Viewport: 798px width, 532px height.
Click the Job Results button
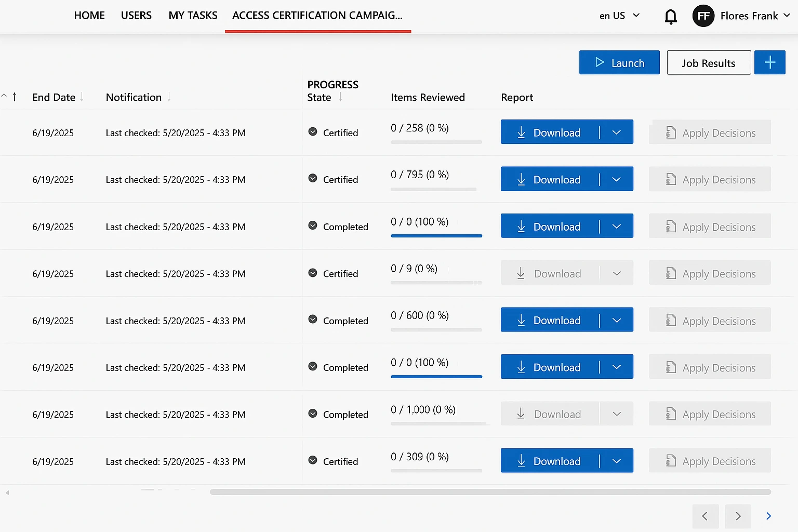pos(708,62)
